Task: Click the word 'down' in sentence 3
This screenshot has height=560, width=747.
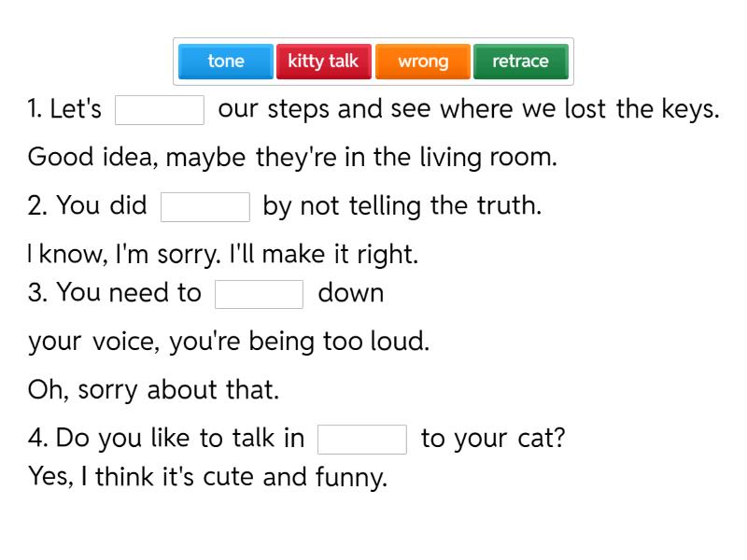Action: tap(351, 293)
